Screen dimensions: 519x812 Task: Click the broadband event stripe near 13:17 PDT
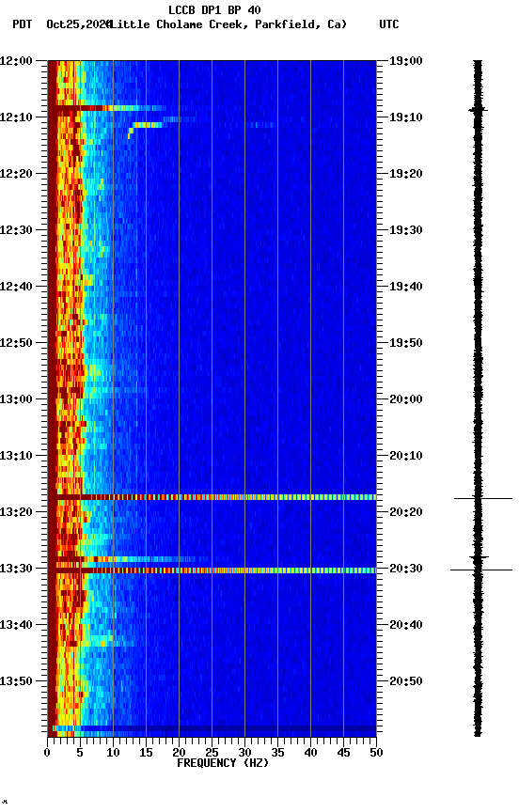(212, 497)
